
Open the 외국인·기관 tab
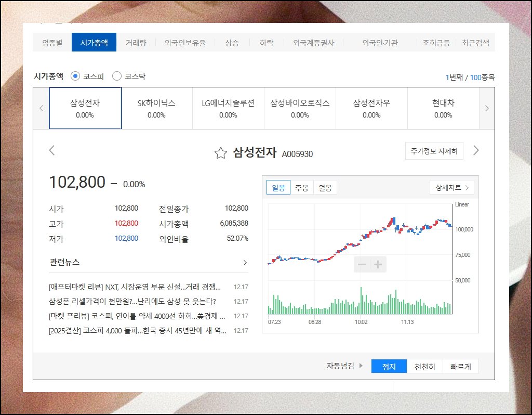[x=380, y=43]
